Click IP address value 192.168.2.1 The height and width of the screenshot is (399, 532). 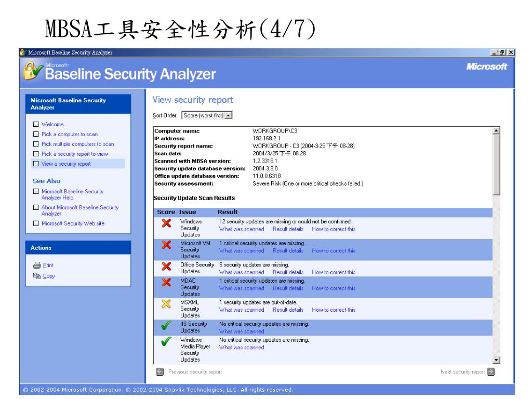coord(267,138)
